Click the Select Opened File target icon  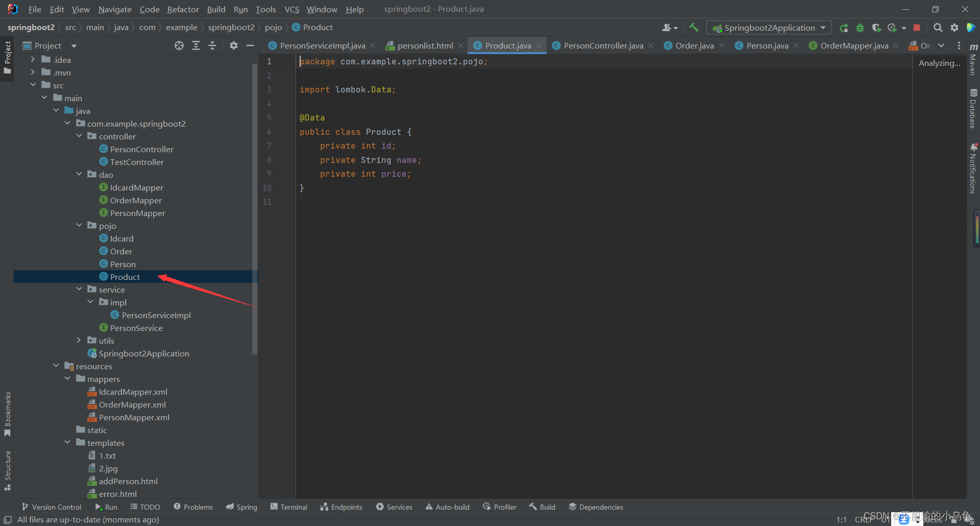[x=179, y=45]
